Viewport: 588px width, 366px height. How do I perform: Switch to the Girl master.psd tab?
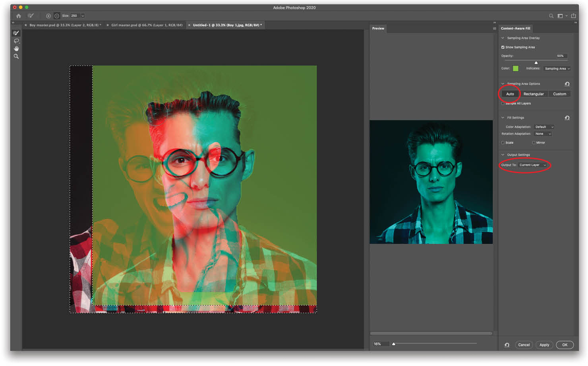point(146,25)
